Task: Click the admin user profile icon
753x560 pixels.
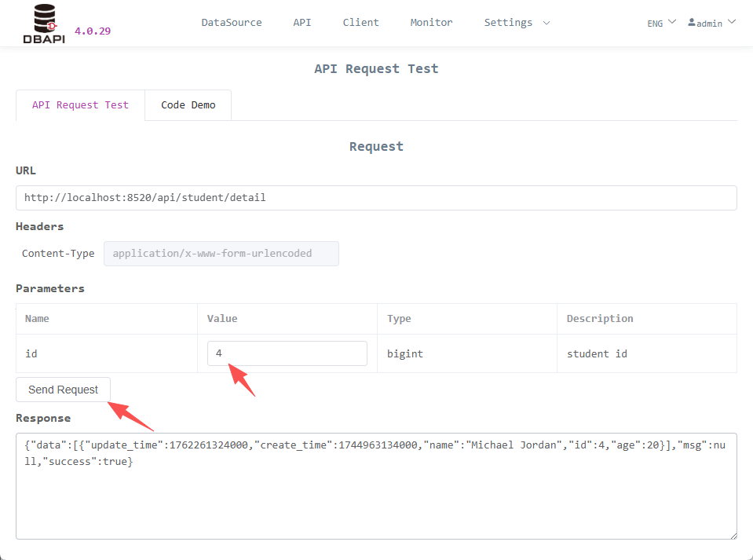Action: click(693, 23)
